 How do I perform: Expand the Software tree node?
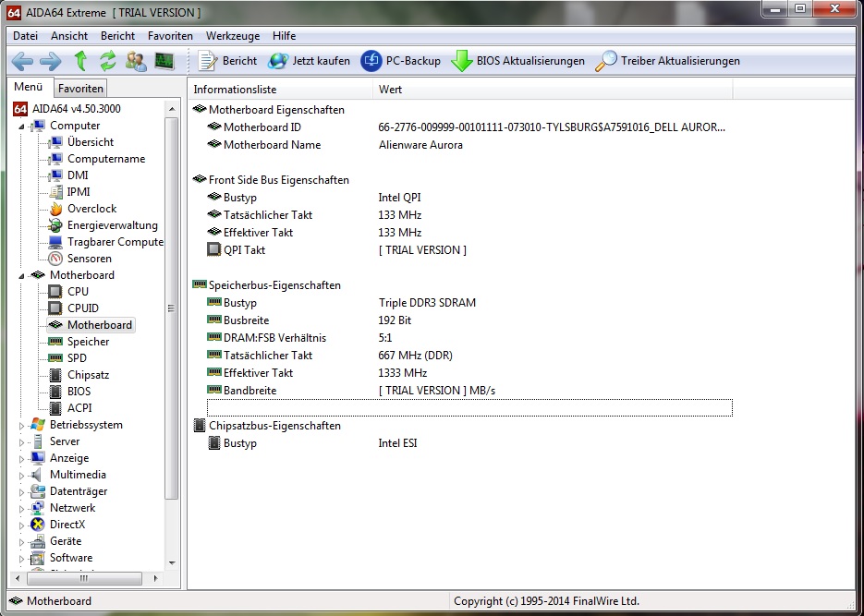(21, 558)
